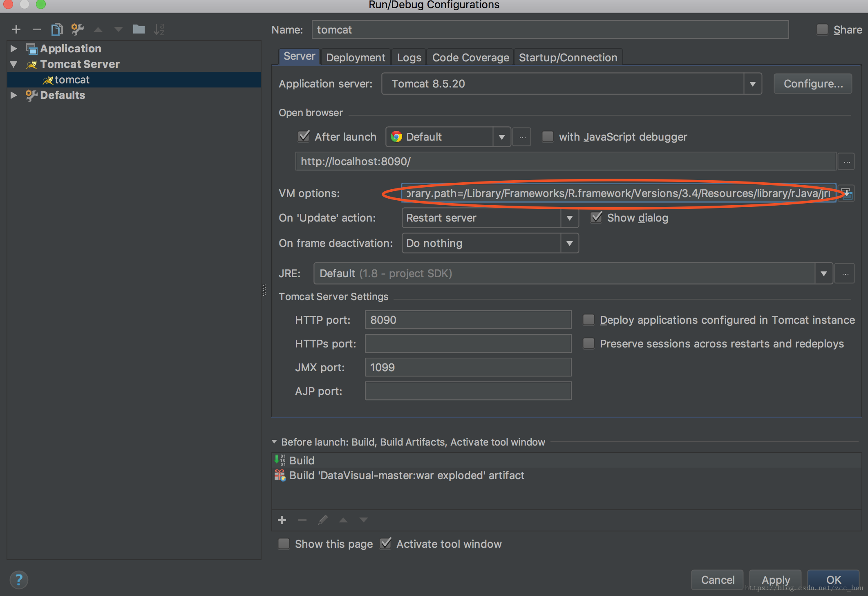Click the Name input field
Viewport: 868px width, 596px height.
coord(550,30)
